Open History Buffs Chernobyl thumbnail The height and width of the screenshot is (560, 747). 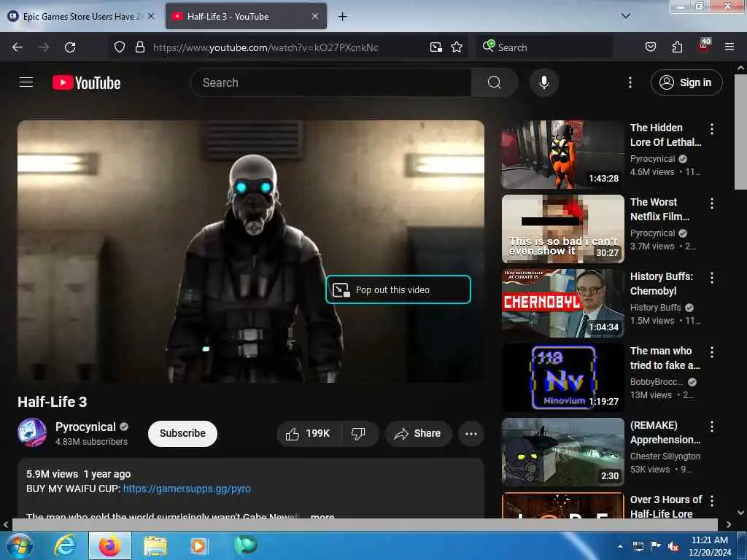tap(562, 303)
